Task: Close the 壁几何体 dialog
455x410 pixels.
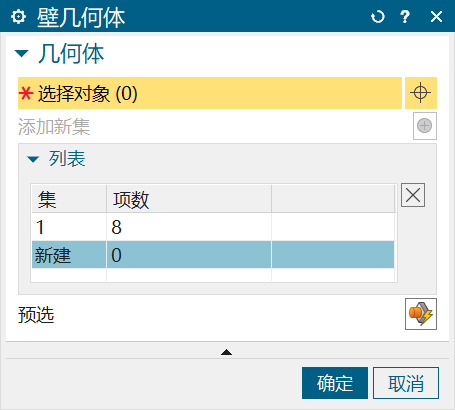Action: pyautogui.click(x=436, y=16)
